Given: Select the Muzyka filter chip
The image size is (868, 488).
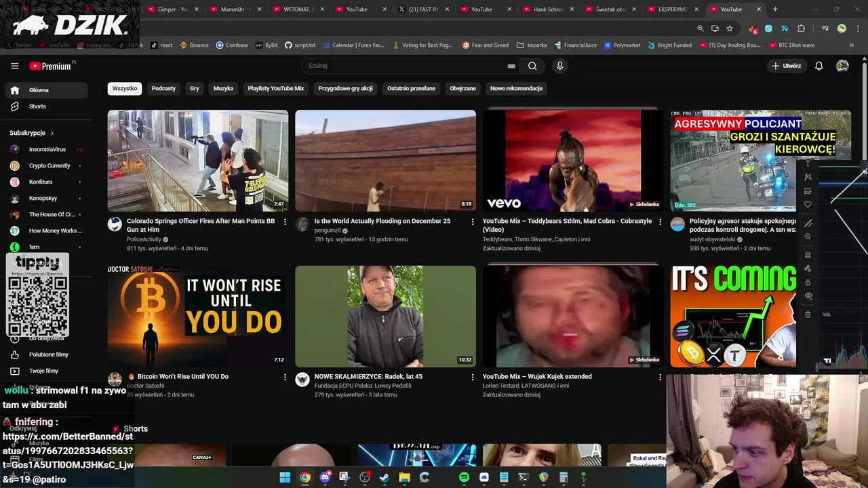Looking at the screenshot, I should click(x=223, y=88).
